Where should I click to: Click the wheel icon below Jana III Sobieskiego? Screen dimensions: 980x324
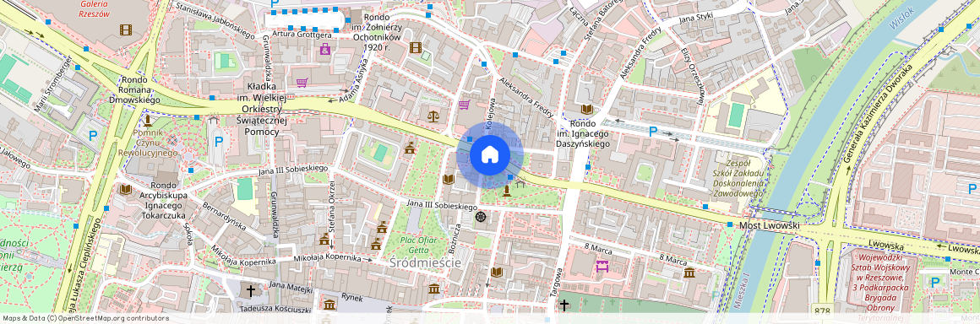click(481, 217)
